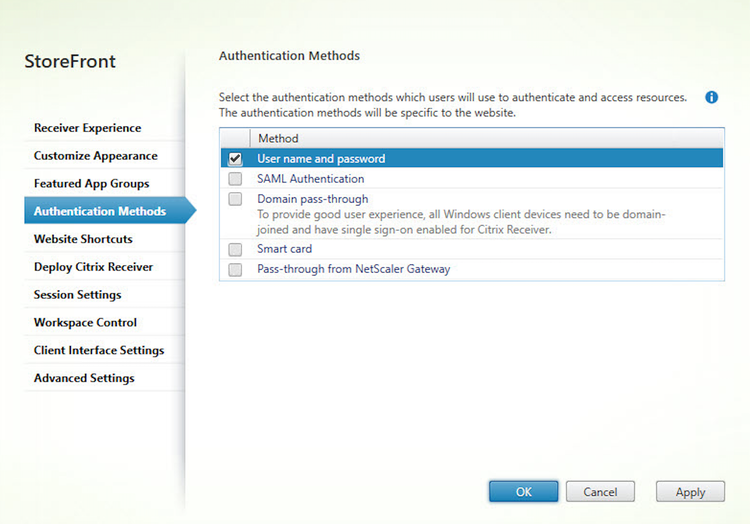This screenshot has width=750, height=524.
Task: Open Featured App Groups page
Action: 104,184
